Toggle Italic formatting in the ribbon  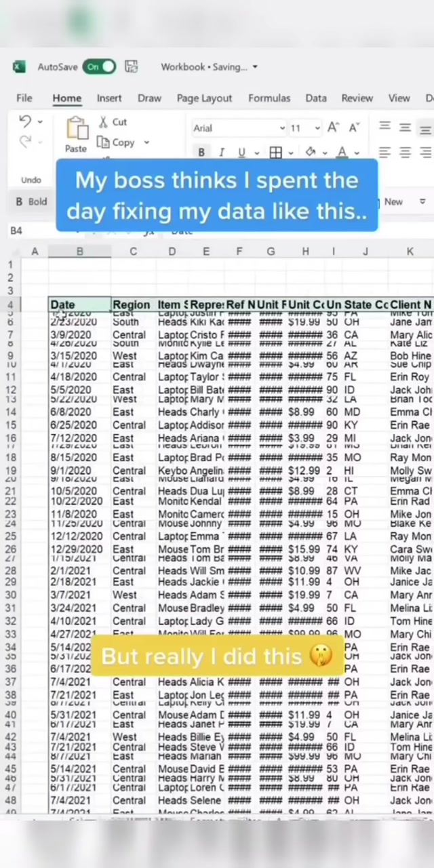click(x=222, y=153)
